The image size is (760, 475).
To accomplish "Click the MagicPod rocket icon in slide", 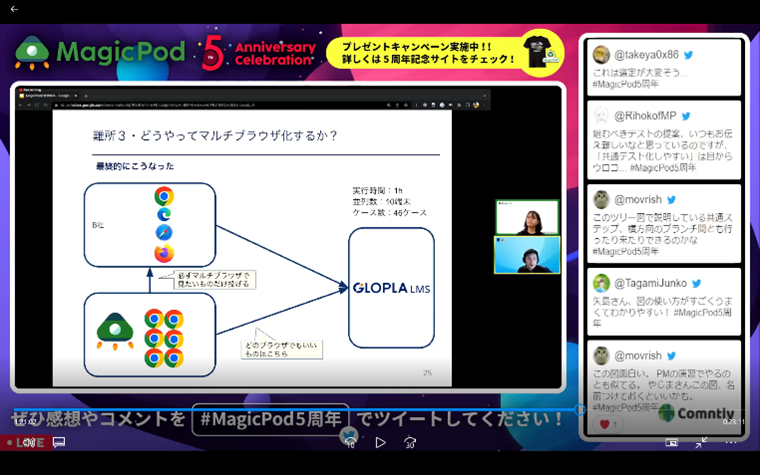I will point(115,331).
